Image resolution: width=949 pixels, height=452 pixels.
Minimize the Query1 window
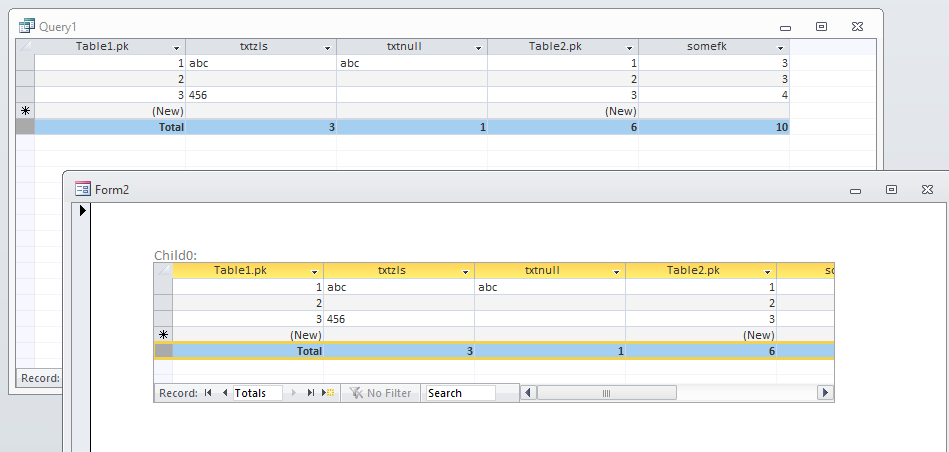786,27
